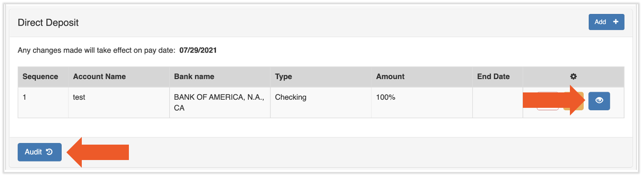
Task: Click the End Date column header
Action: click(493, 77)
